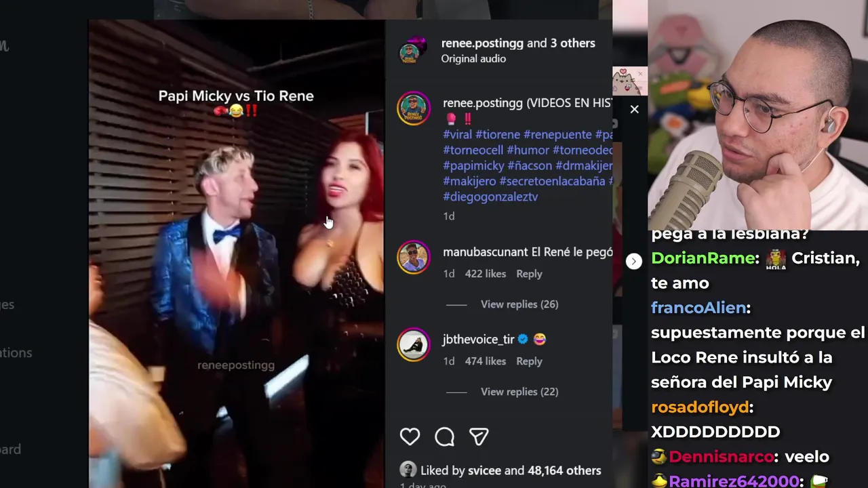
Task: Reply to jbthevoice_tir's comment
Action: tap(529, 361)
